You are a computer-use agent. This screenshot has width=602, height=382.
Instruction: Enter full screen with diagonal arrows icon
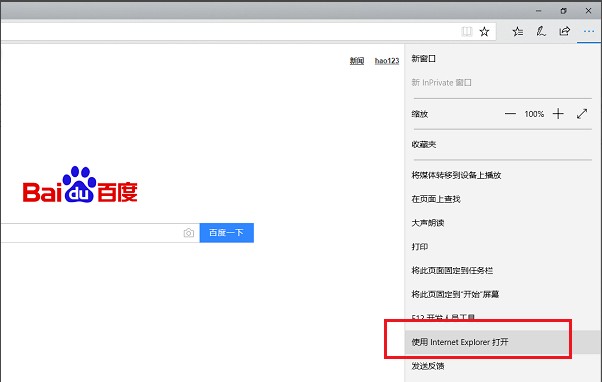[582, 114]
